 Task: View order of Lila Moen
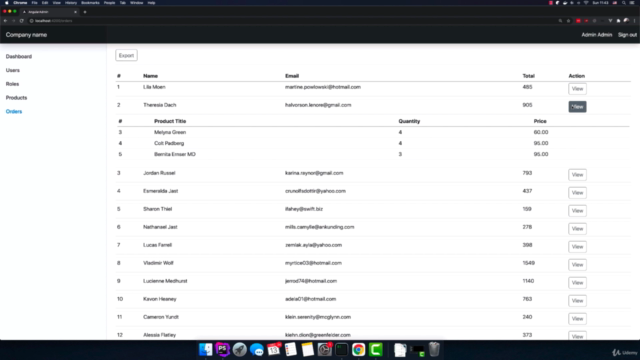[578, 89]
